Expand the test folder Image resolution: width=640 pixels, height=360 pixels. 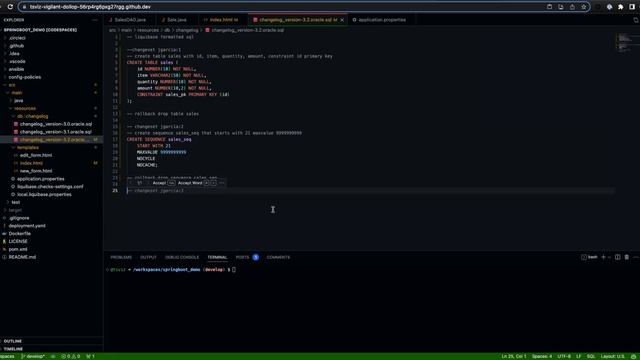click(16, 202)
